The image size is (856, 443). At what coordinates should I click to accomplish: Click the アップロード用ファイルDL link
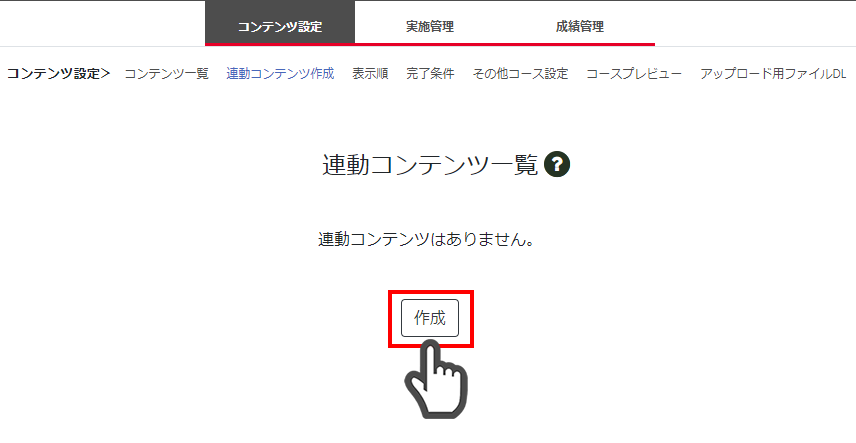[x=773, y=74]
